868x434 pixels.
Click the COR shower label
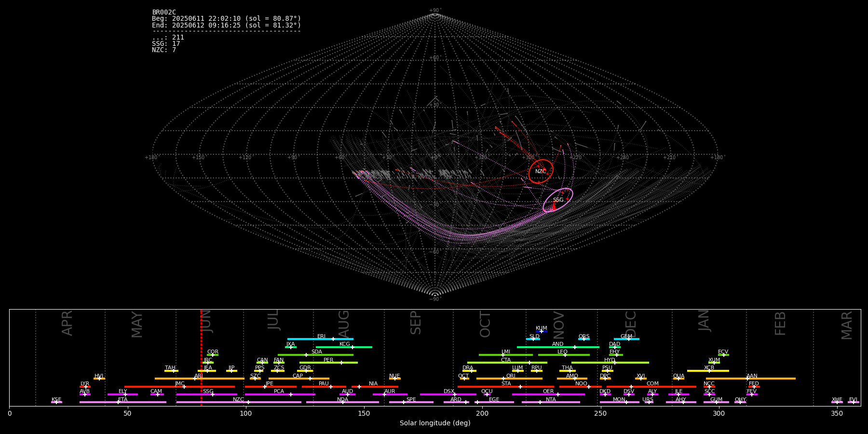click(213, 352)
